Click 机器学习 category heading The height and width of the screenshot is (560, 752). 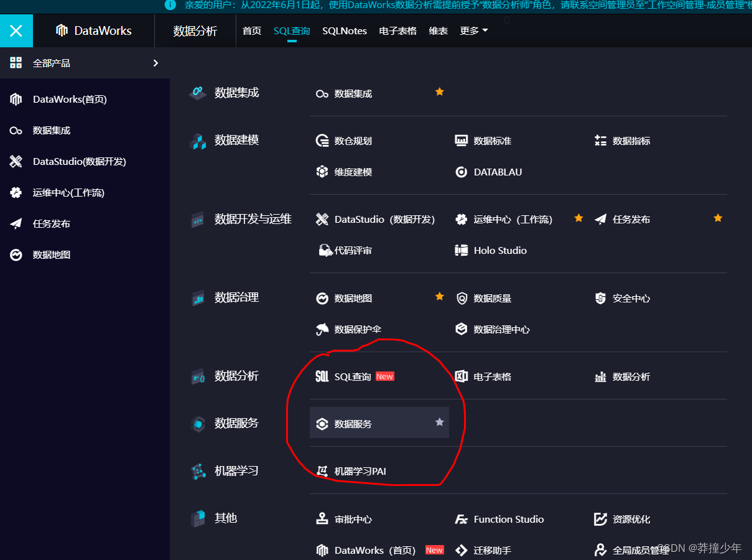(x=236, y=471)
